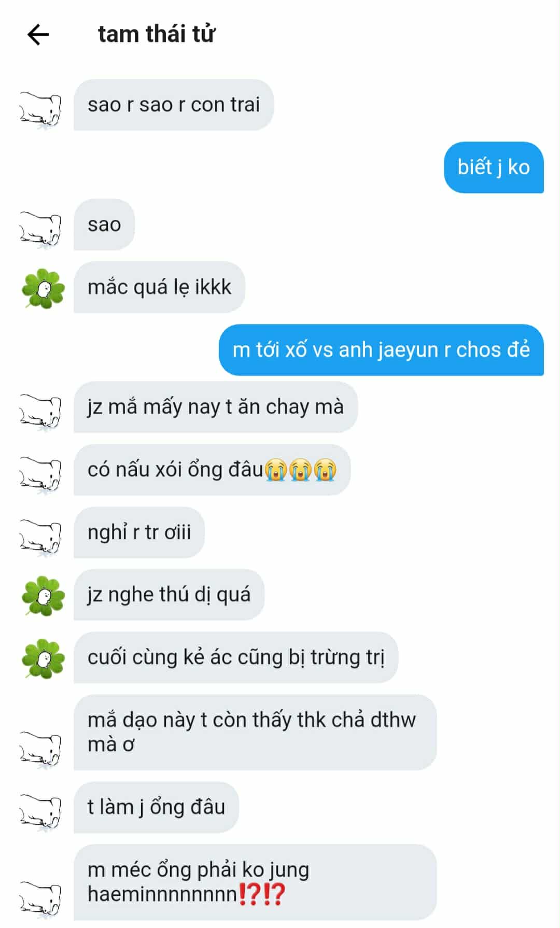Image resolution: width=560 pixels, height=928 pixels.
Task: Select the 'mắc quá lẹ ikkk' message
Action: point(159,287)
